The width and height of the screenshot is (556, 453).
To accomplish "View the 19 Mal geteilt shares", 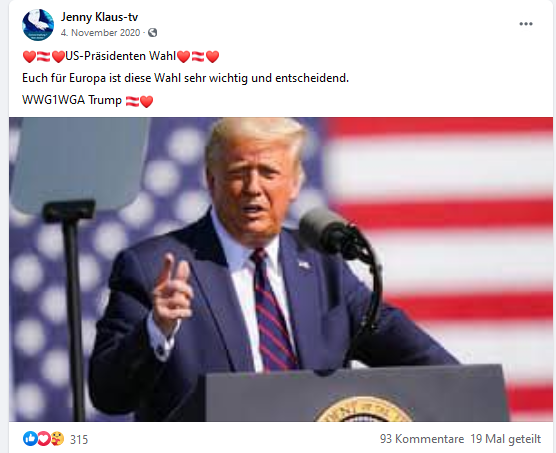I will pyautogui.click(x=506, y=439).
